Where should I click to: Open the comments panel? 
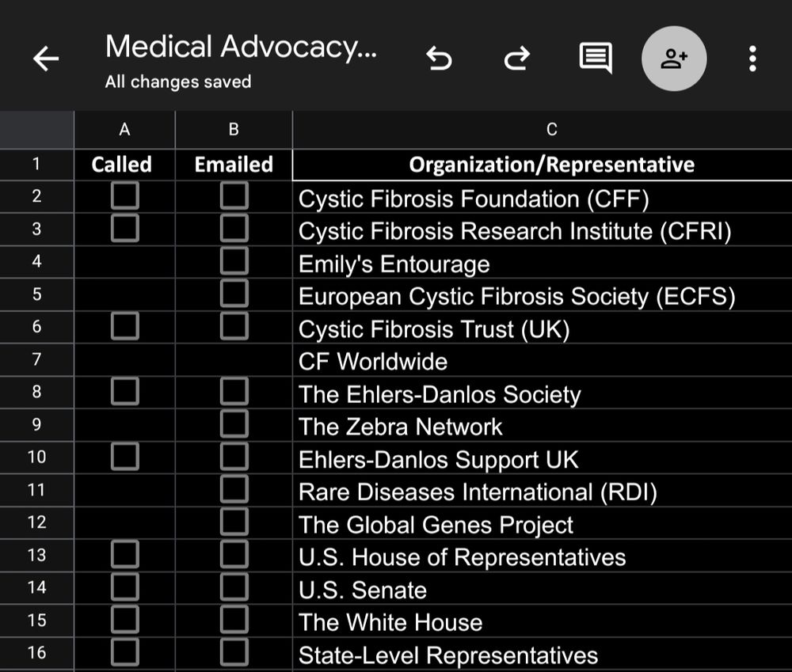click(596, 59)
